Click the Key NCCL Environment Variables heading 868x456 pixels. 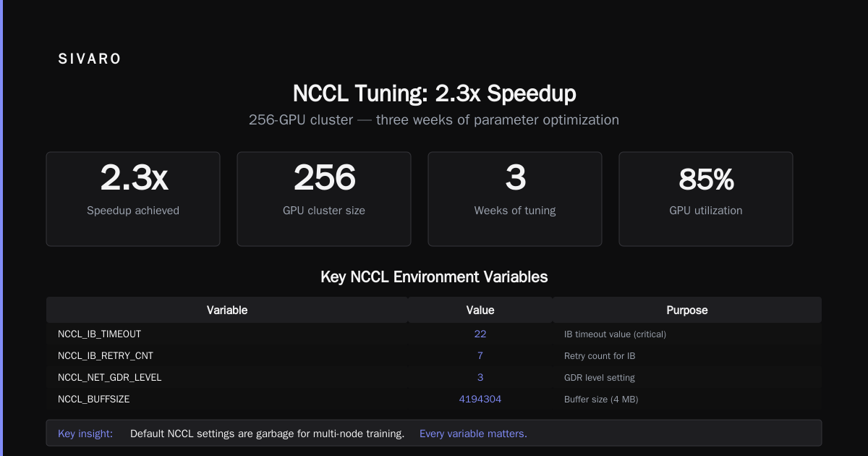(x=434, y=277)
